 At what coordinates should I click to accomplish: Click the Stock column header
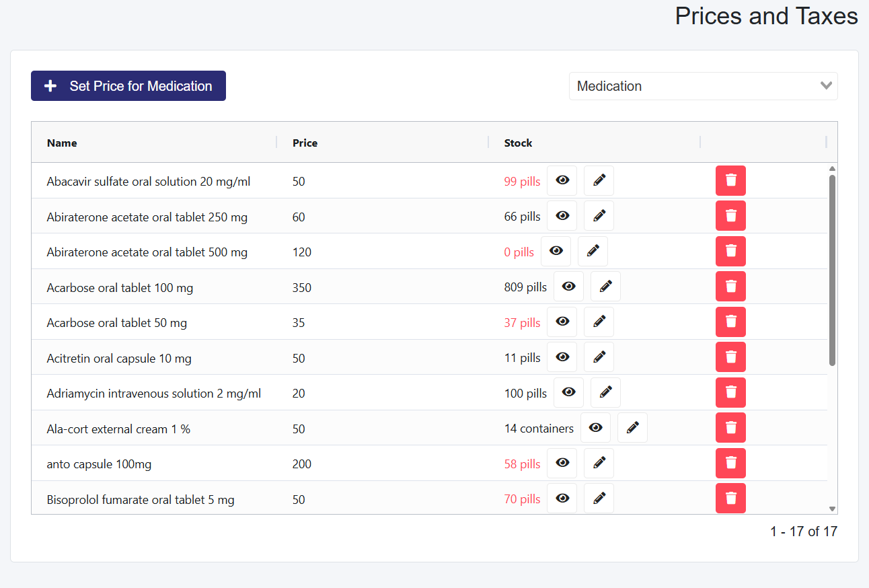point(518,143)
